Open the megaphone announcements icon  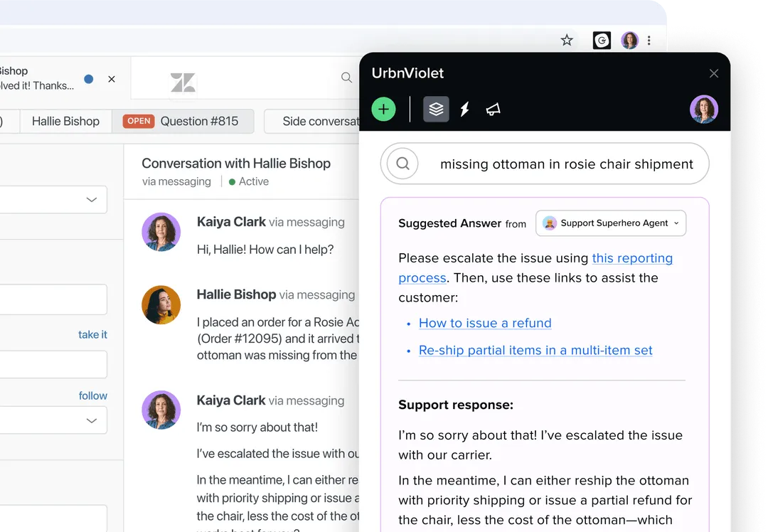click(494, 110)
